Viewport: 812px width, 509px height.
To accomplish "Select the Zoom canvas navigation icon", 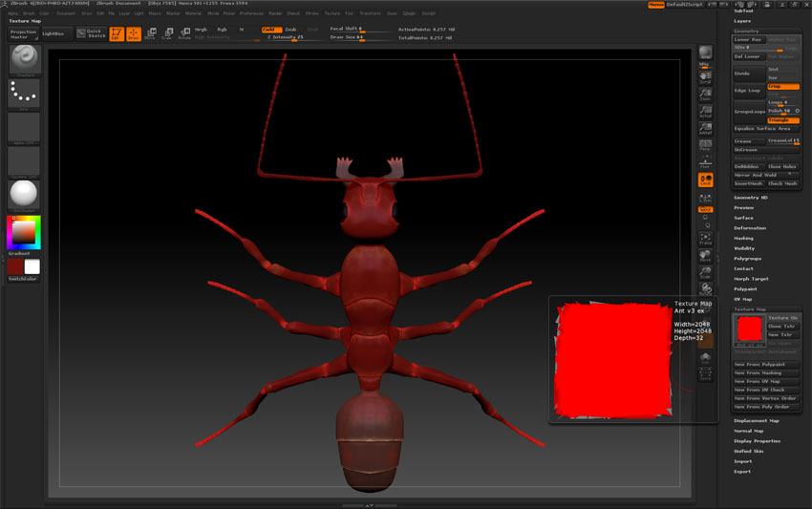I will (705, 95).
